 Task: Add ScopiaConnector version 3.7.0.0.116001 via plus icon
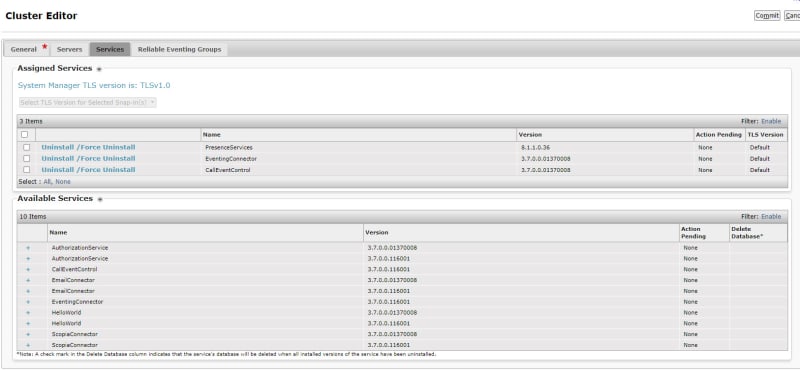[x=28, y=345]
